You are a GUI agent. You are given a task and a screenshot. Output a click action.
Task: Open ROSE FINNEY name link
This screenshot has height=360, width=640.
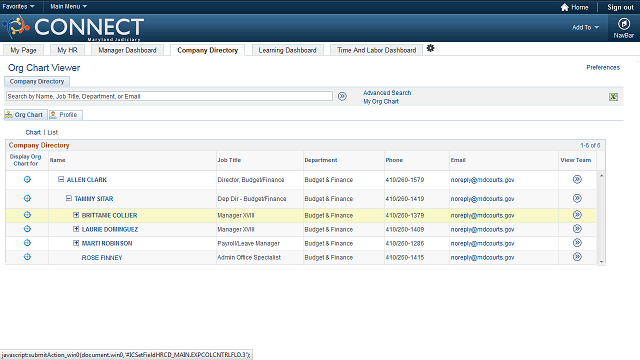pyautogui.click(x=102, y=258)
